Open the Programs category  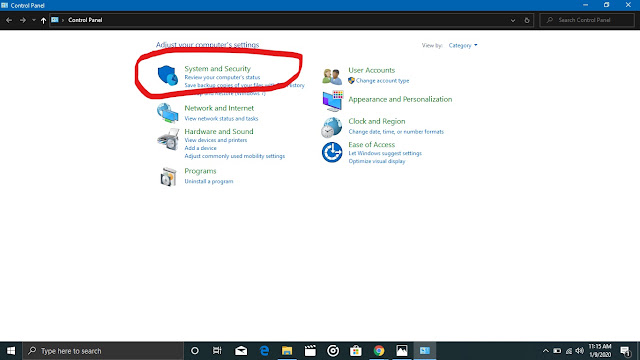click(x=200, y=171)
